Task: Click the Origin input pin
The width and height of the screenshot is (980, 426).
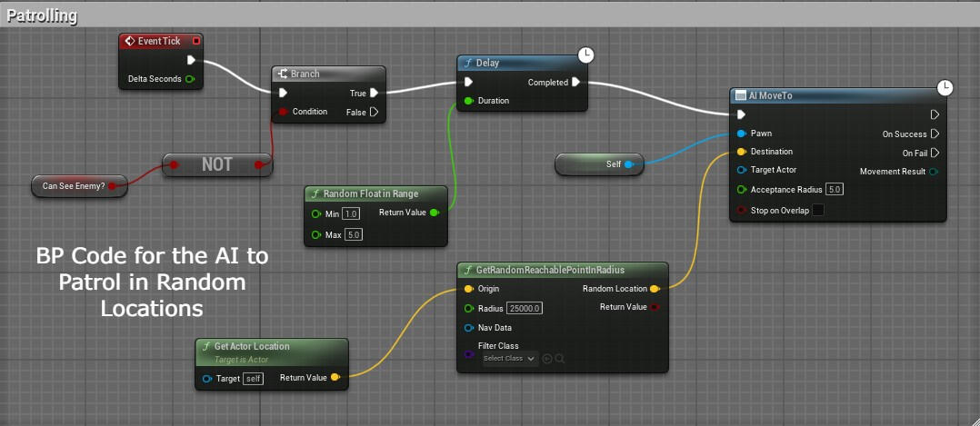Action: pos(468,289)
